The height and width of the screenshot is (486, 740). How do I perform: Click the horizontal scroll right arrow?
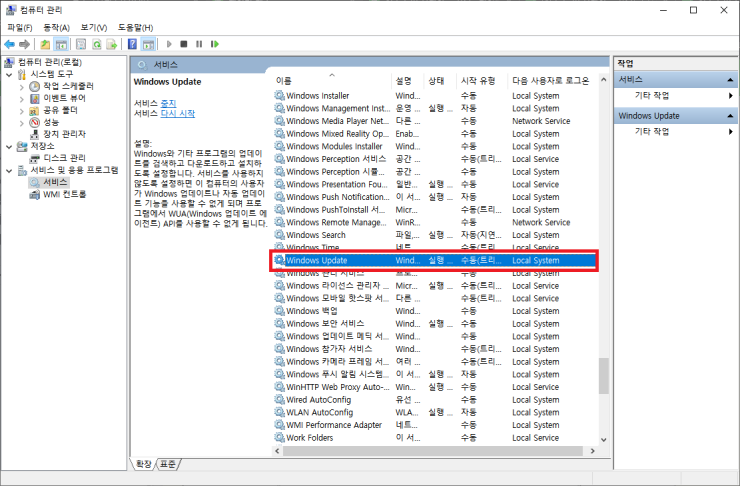[x=593, y=451]
